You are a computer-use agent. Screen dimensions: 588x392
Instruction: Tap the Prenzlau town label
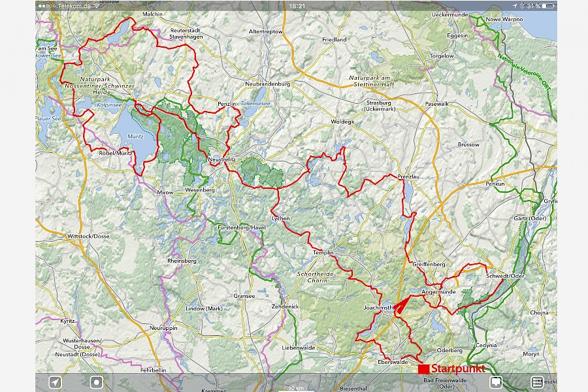408,176
